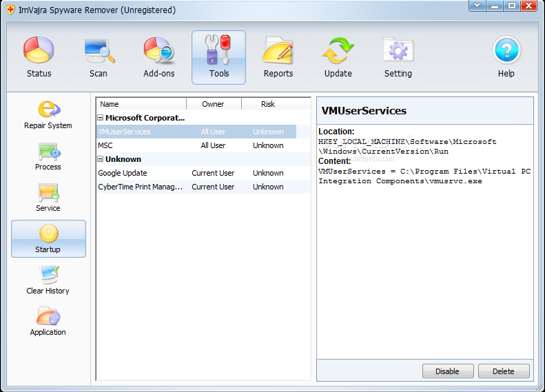Open the Update arrows icon
Screen dimensions: 545x392
click(x=338, y=50)
